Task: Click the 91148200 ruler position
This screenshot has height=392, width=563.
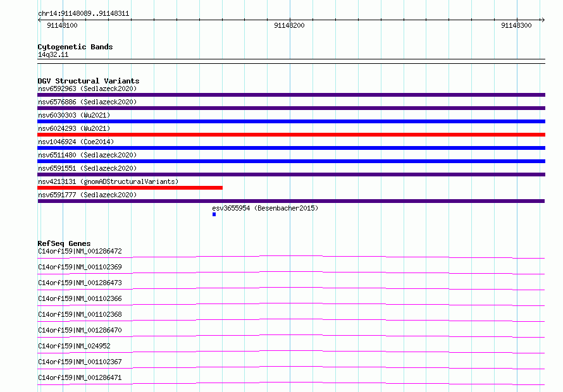Action: coord(289,25)
